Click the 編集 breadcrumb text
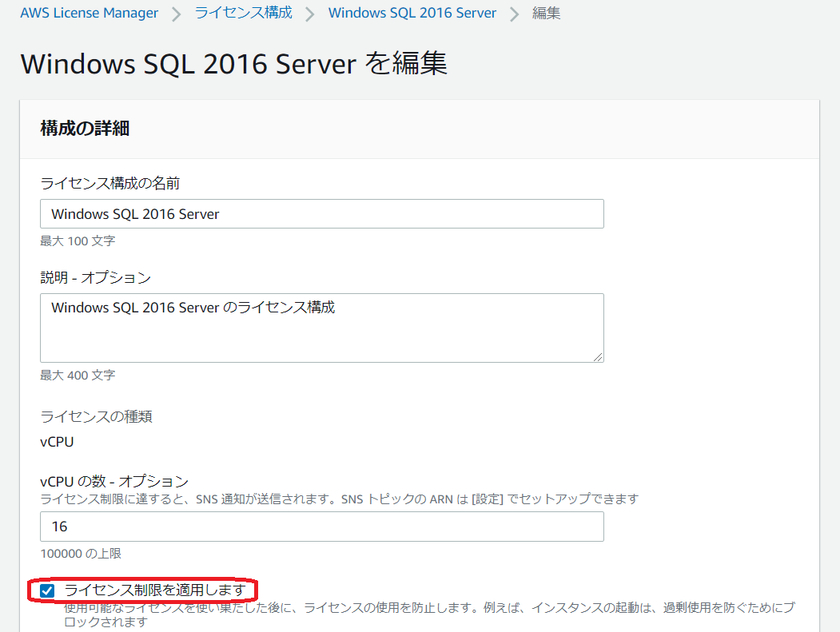The height and width of the screenshot is (632, 840). pos(547,13)
